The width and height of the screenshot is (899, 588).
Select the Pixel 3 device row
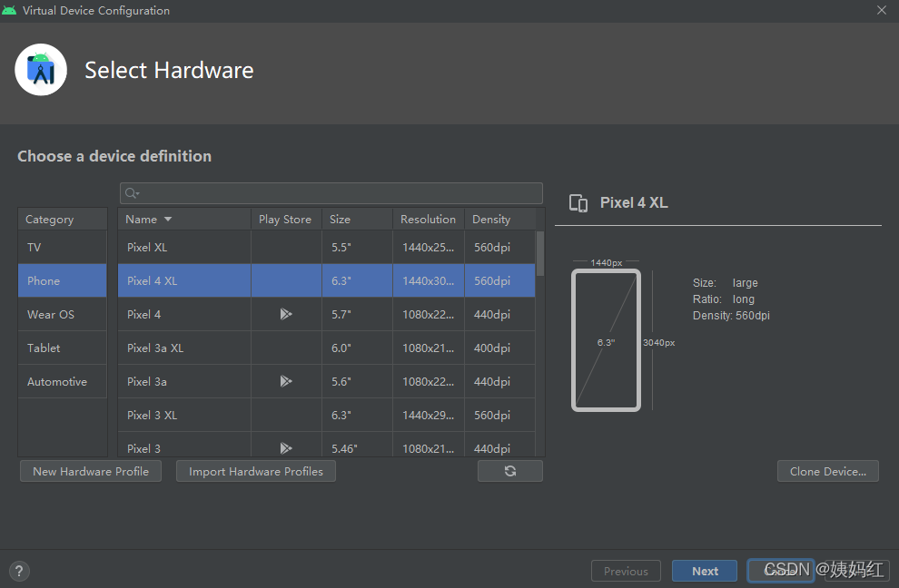pos(326,445)
